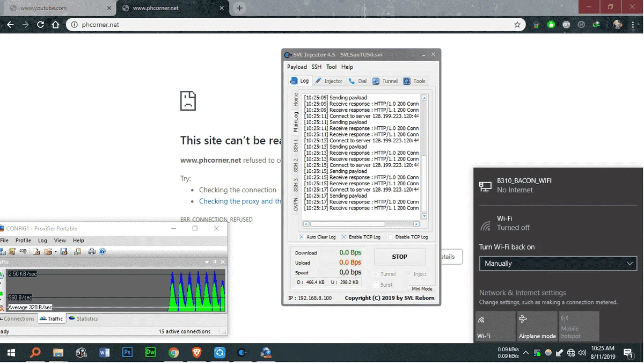Switch to the Injector tab
This screenshot has width=644, height=363.
point(328,81)
